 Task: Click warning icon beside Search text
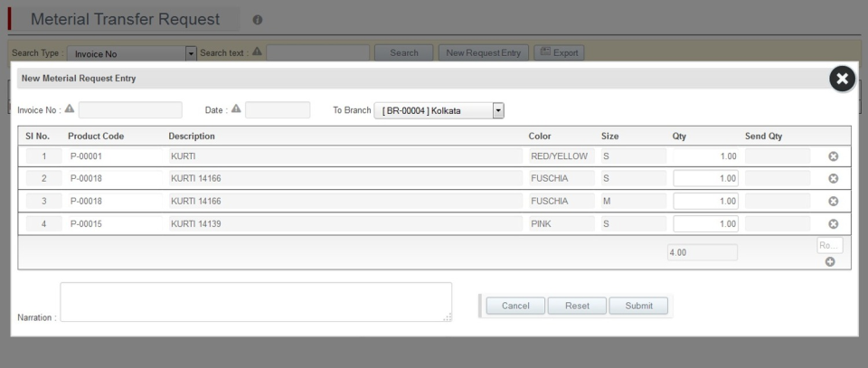pos(257,52)
